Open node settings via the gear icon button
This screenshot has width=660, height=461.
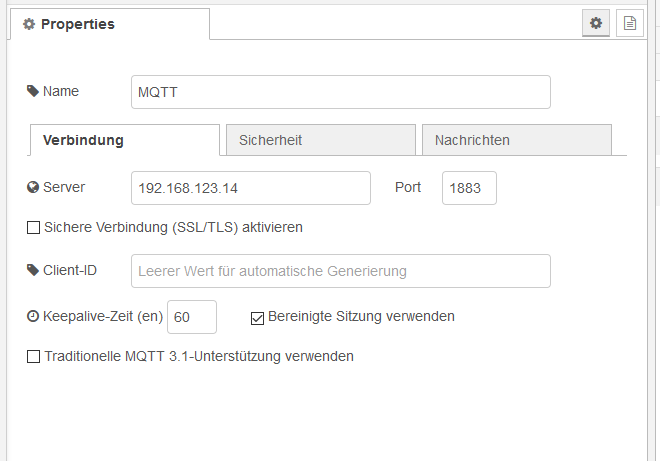coord(596,23)
